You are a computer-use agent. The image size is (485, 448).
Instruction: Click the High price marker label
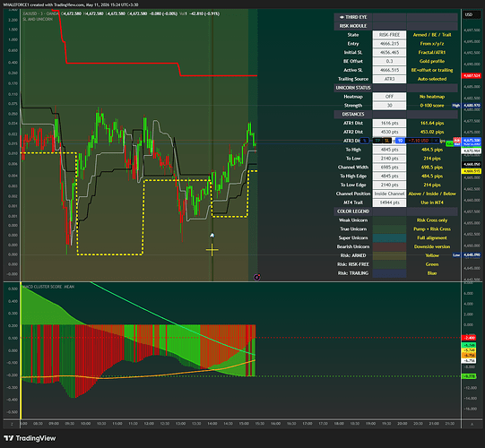coord(456,106)
